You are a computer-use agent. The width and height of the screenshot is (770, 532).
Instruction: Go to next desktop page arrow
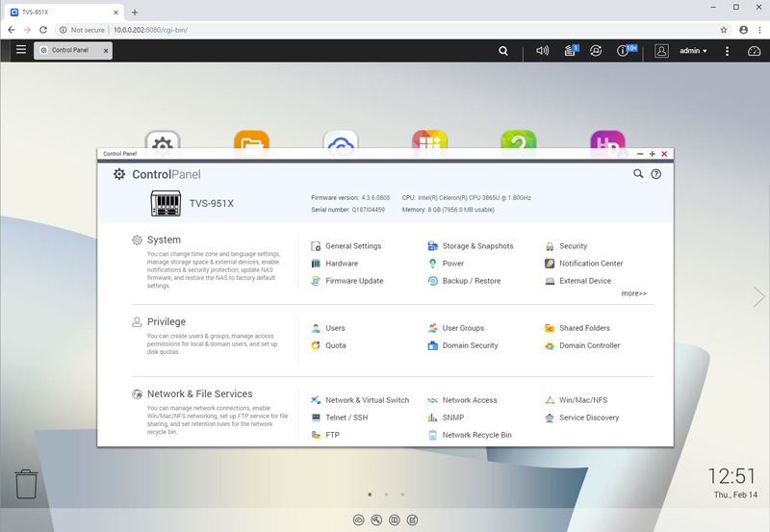pyautogui.click(x=758, y=296)
